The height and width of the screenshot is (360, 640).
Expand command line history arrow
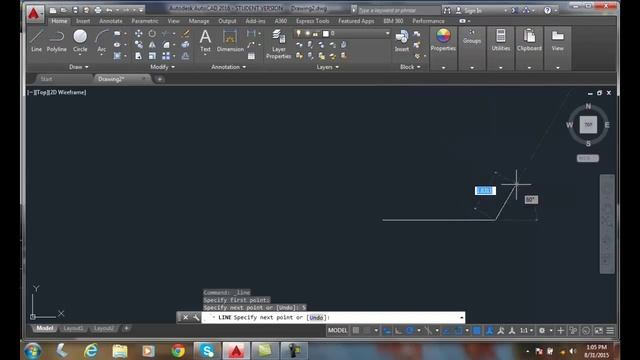462,318
